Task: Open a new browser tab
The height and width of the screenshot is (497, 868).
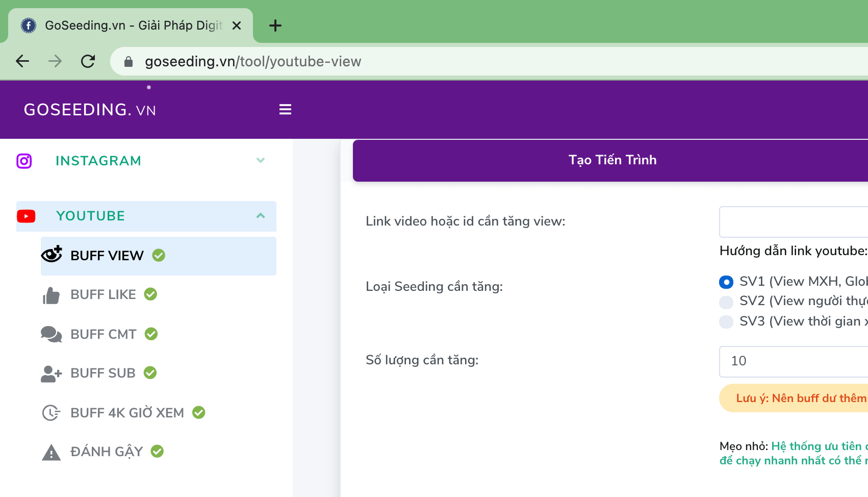Action: 275,26
